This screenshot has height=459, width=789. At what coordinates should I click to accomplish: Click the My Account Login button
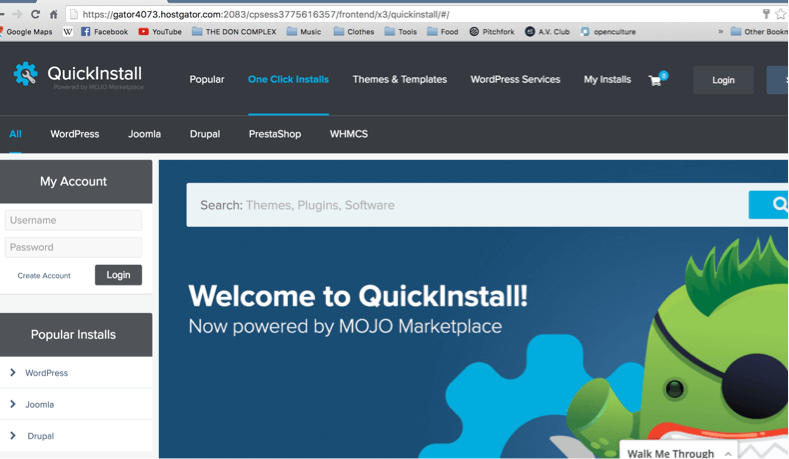(x=118, y=275)
